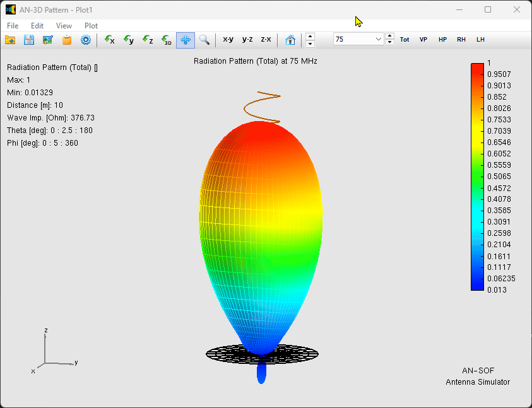The height and width of the screenshot is (408, 532).
Task: Click the open folder icon in toolbar
Action: tap(10, 40)
